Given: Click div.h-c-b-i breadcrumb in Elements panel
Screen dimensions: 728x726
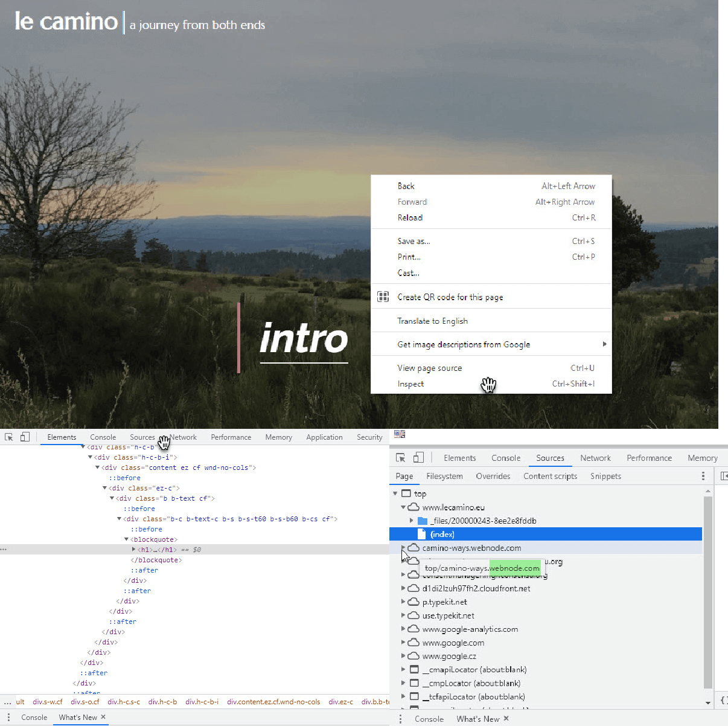Looking at the screenshot, I should point(202,702).
